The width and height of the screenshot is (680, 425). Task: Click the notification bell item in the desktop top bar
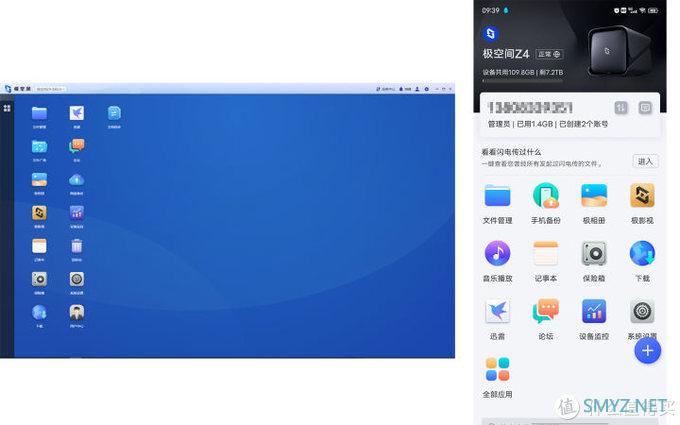click(x=405, y=89)
